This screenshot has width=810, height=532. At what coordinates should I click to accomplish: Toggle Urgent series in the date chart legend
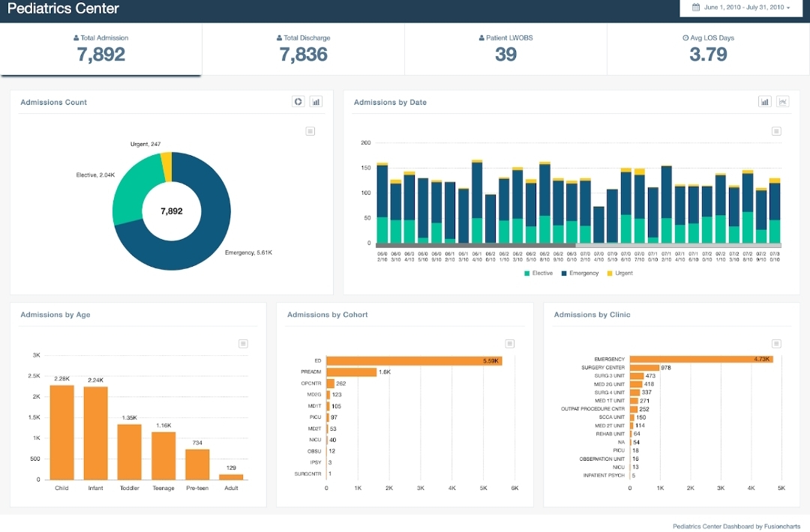[x=619, y=273]
